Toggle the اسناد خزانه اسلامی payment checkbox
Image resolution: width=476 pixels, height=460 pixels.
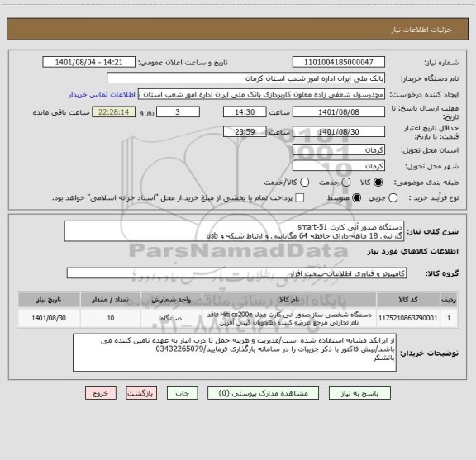300,198
